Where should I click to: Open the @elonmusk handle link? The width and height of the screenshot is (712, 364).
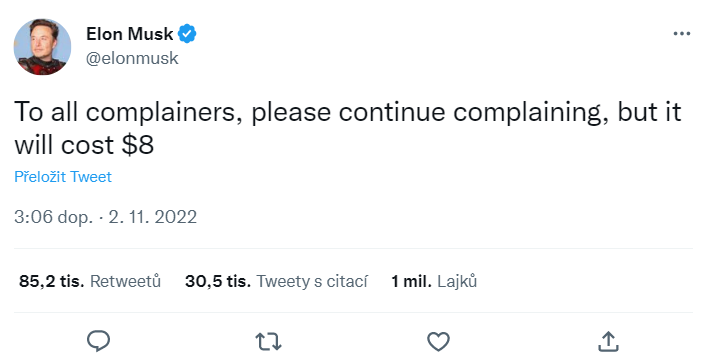point(132,59)
